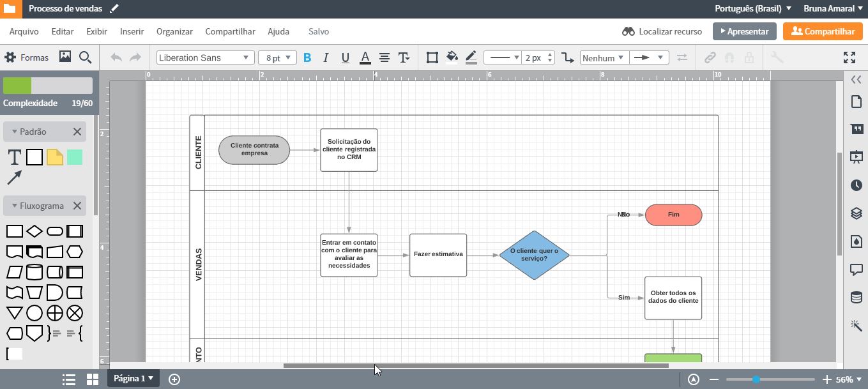Open the Inserir menu
The width and height of the screenshot is (868, 389).
point(132,31)
